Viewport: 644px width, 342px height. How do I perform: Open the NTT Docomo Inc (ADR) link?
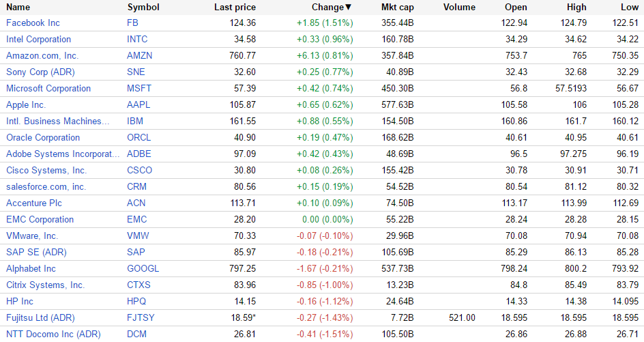pyautogui.click(x=44, y=334)
